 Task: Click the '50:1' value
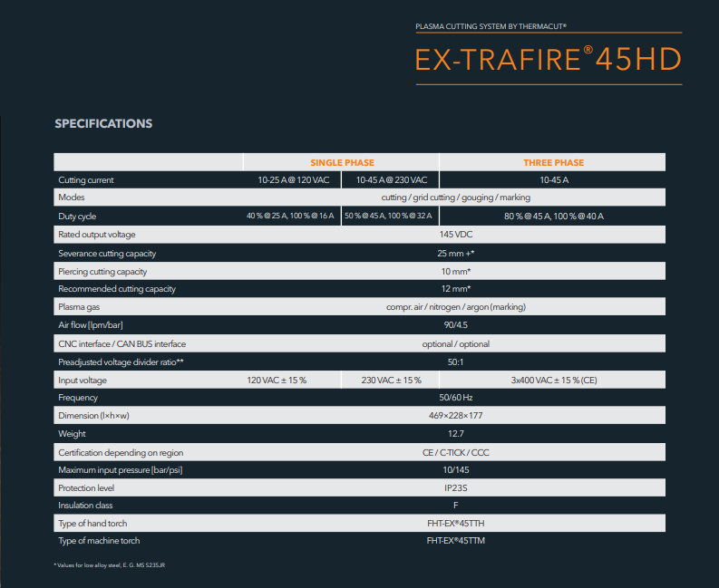point(456,362)
